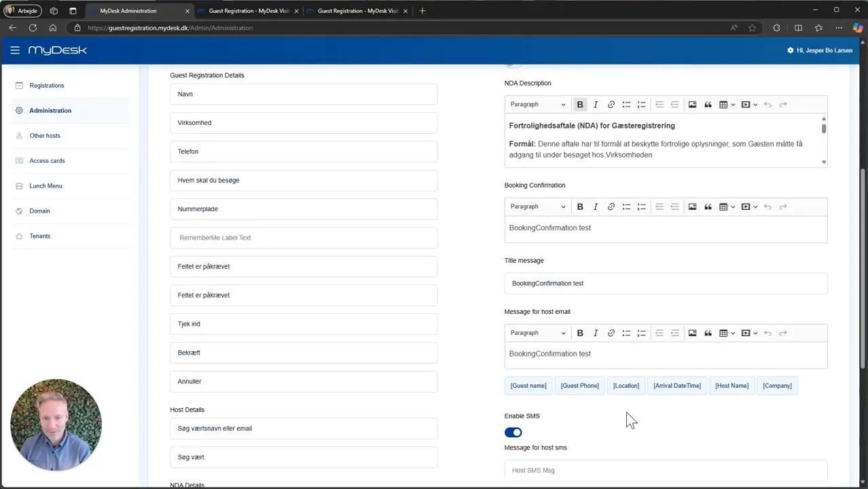Insert link in Booking Confirmation editor
868x489 pixels.
pos(611,206)
